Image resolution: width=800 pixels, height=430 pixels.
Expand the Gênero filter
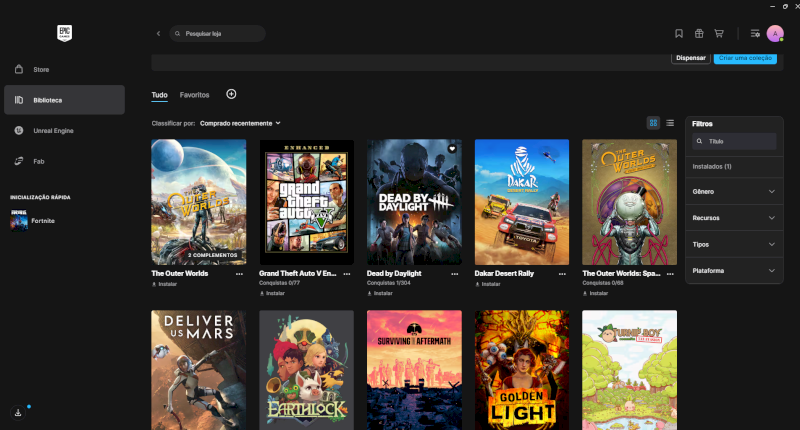point(734,191)
